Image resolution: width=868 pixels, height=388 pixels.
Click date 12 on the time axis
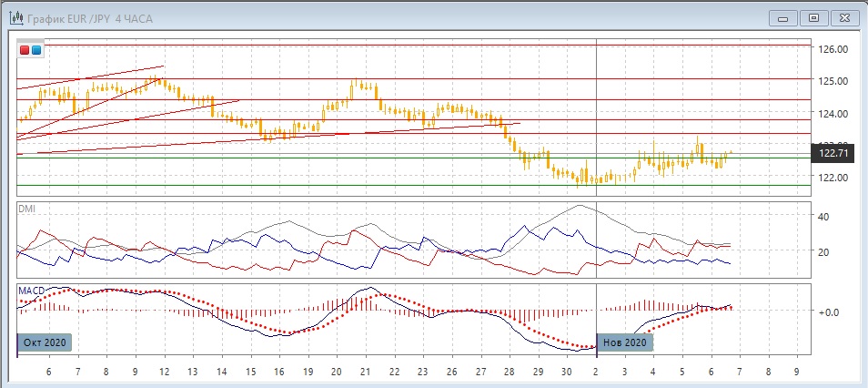pos(164,373)
